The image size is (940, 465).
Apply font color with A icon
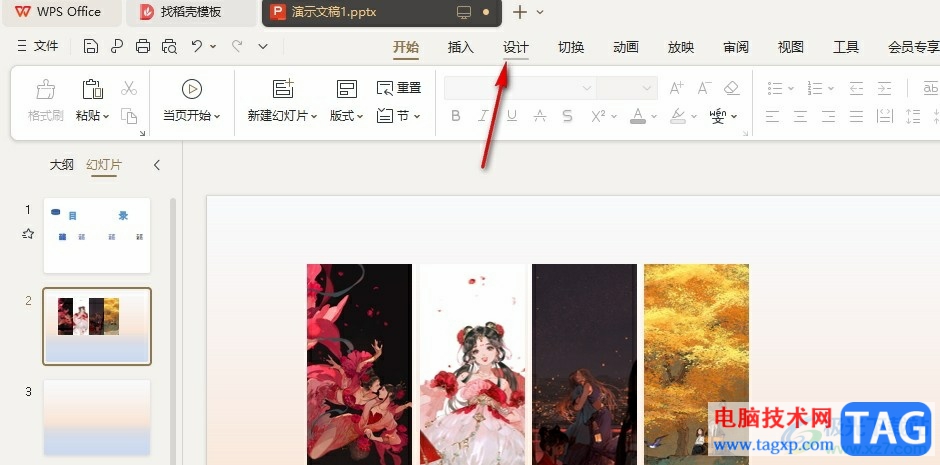pyautogui.click(x=638, y=116)
